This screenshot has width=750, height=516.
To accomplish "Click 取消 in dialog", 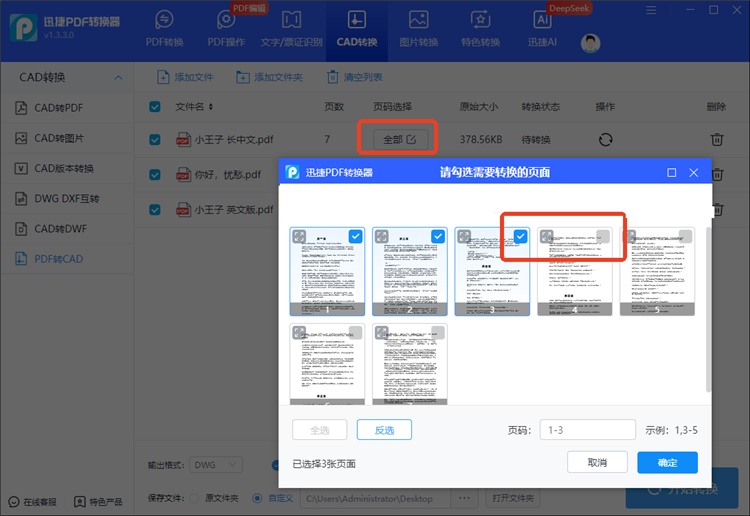I will point(597,462).
